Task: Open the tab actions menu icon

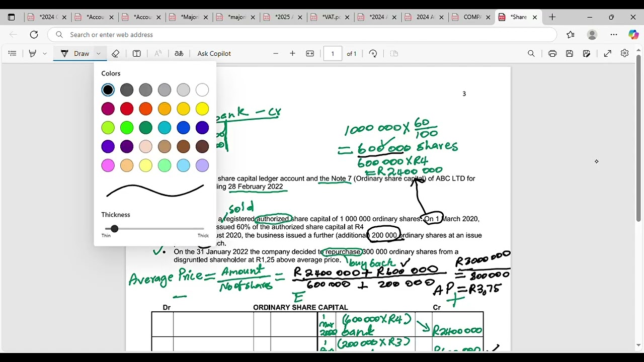Action: coord(12,17)
